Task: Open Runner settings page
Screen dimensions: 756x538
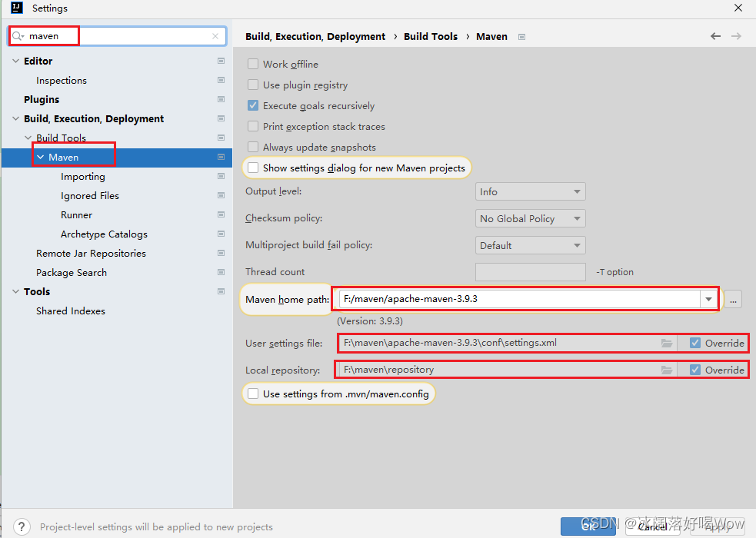Action: [76, 215]
